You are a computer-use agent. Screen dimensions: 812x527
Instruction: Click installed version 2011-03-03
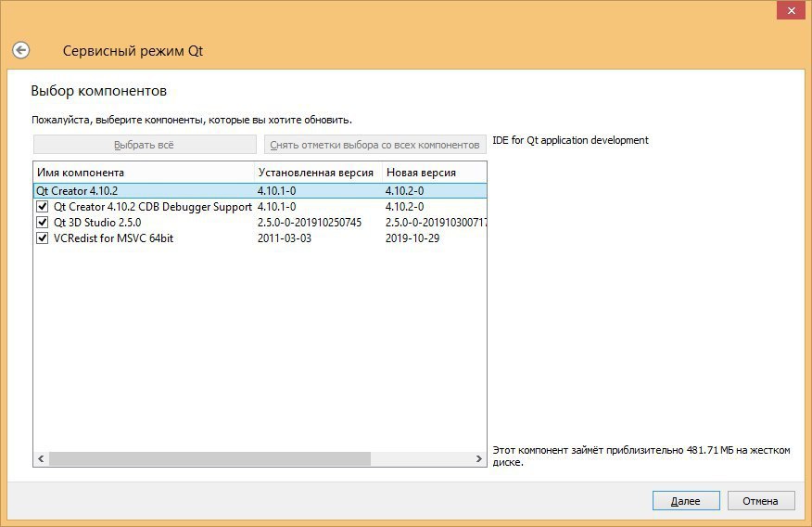tap(285, 238)
